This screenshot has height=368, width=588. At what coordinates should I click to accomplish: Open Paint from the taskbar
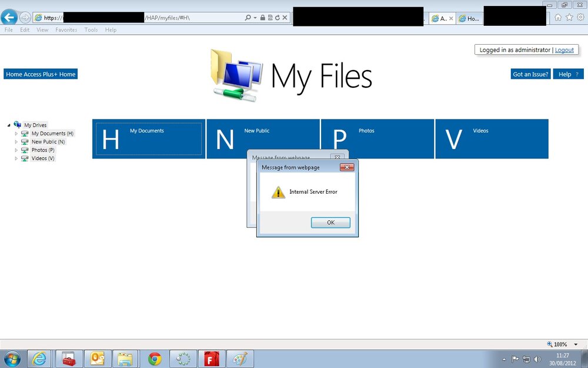(240, 359)
